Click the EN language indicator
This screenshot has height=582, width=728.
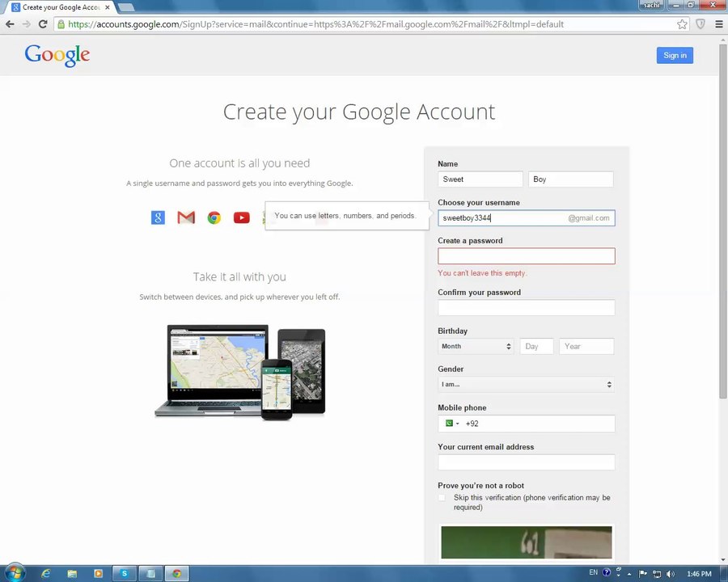[594, 572]
